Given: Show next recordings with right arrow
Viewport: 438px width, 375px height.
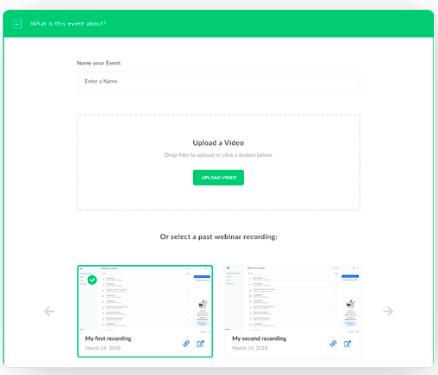Looking at the screenshot, I should pyautogui.click(x=388, y=311).
